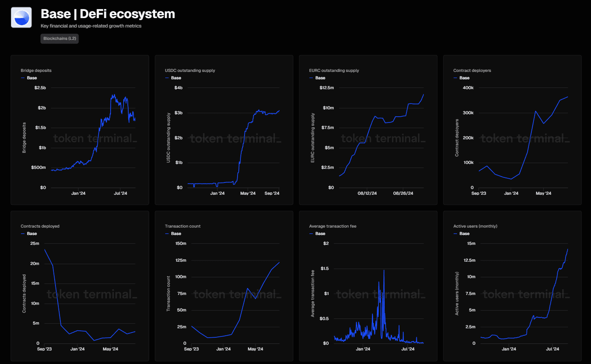This screenshot has height=364, width=591.
Task: Click the vertical "Bridge deposits" y-axis title
Action: [24, 138]
